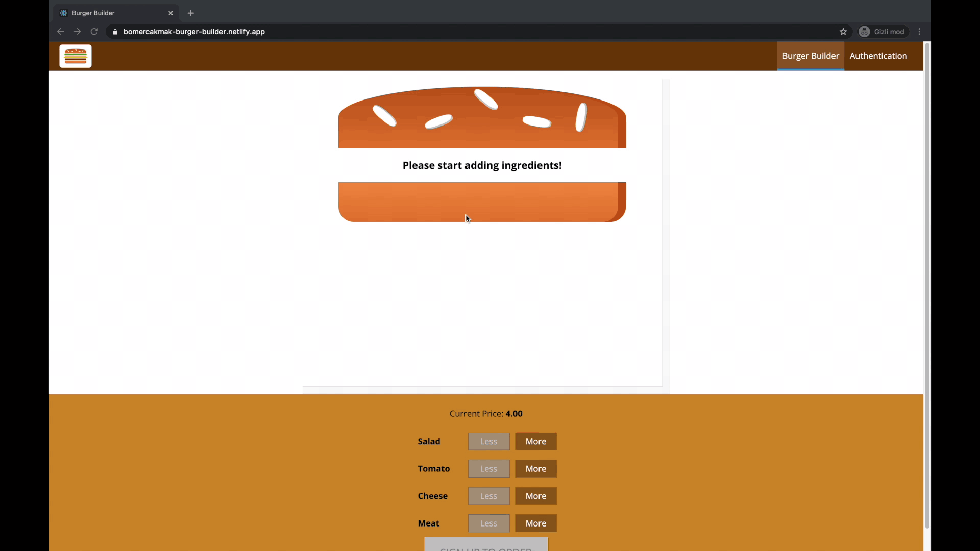Add more Tomato
Image resolution: width=980 pixels, height=551 pixels.
(535, 468)
